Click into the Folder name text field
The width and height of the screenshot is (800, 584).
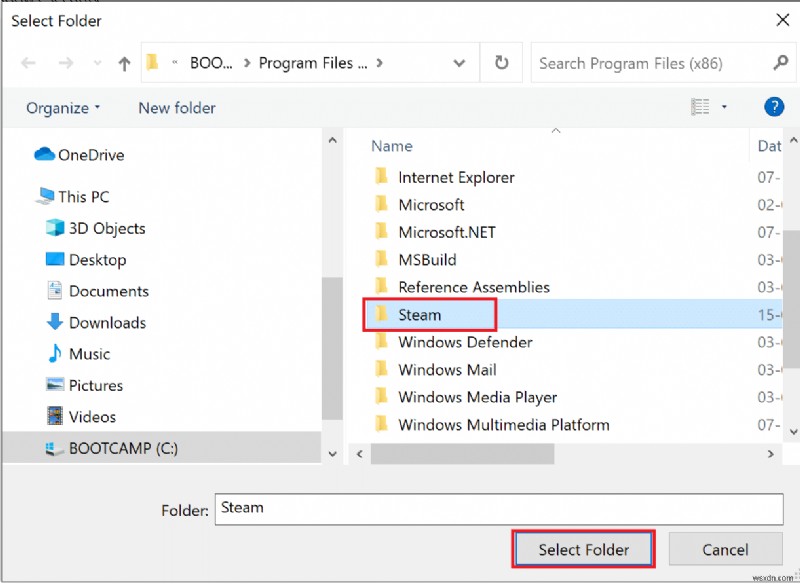(x=500, y=508)
